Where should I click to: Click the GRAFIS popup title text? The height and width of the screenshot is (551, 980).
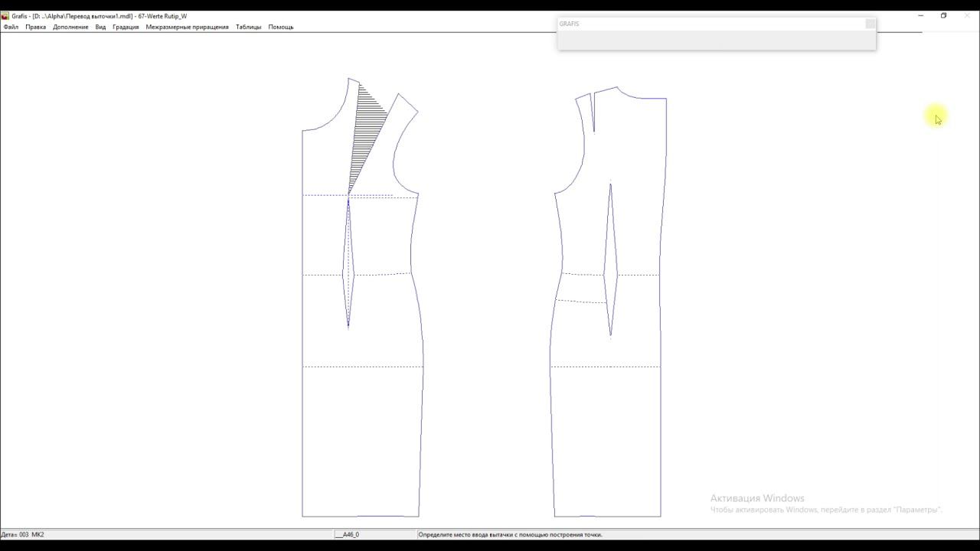(x=569, y=24)
